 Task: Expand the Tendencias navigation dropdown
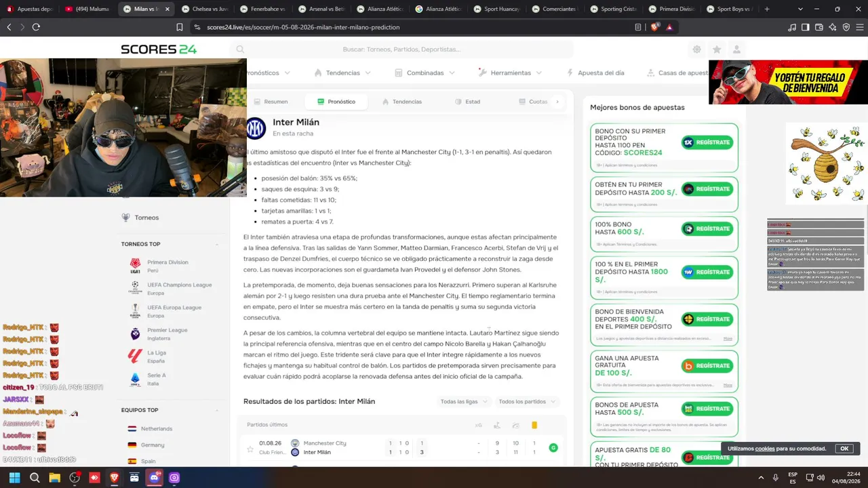click(x=343, y=73)
